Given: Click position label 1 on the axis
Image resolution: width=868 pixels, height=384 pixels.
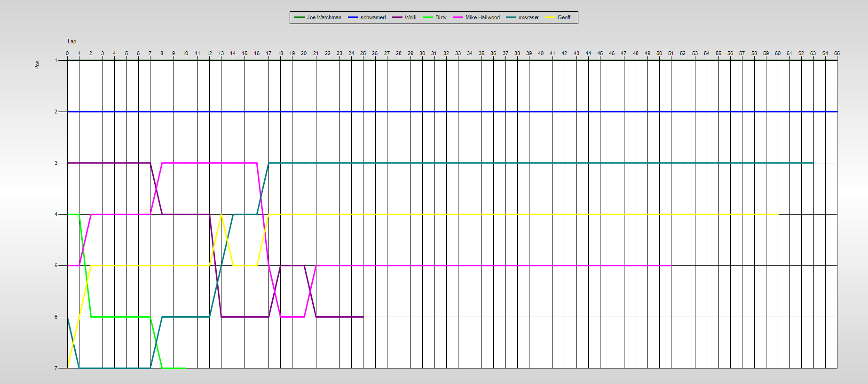Looking at the screenshot, I should [x=56, y=60].
